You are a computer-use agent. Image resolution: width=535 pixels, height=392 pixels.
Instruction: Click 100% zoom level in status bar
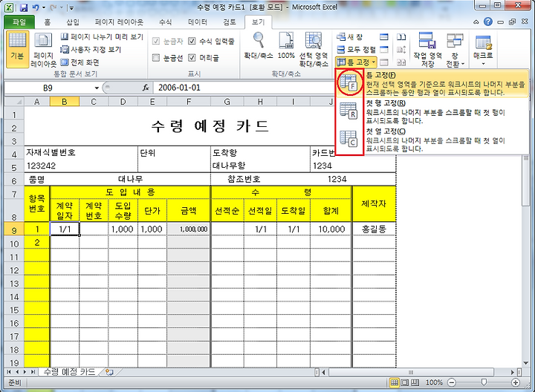point(434,382)
